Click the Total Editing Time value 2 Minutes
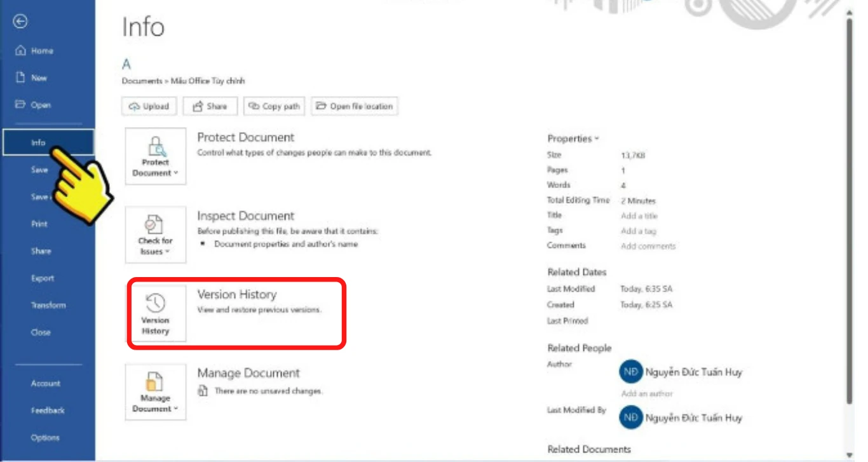Screen dimensions: 868x462 639,201
